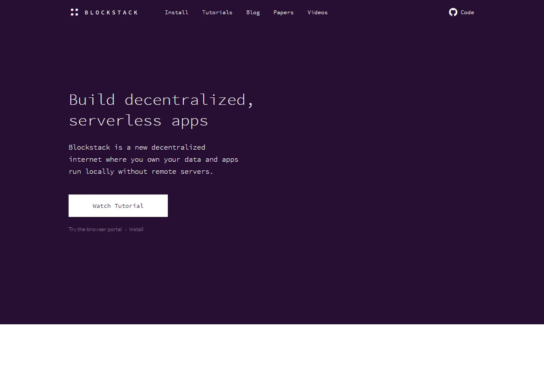This screenshot has height=392, width=544.
Task: Open the Install menu item
Action: tap(176, 13)
